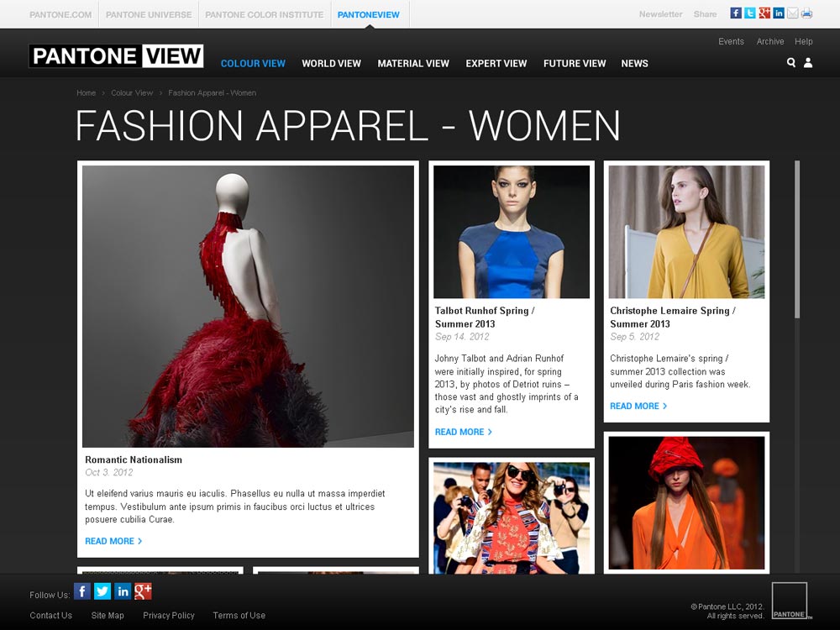Image resolution: width=840 pixels, height=630 pixels.
Task: Click Read More under Christophe Lemaire article
Action: [x=638, y=406]
